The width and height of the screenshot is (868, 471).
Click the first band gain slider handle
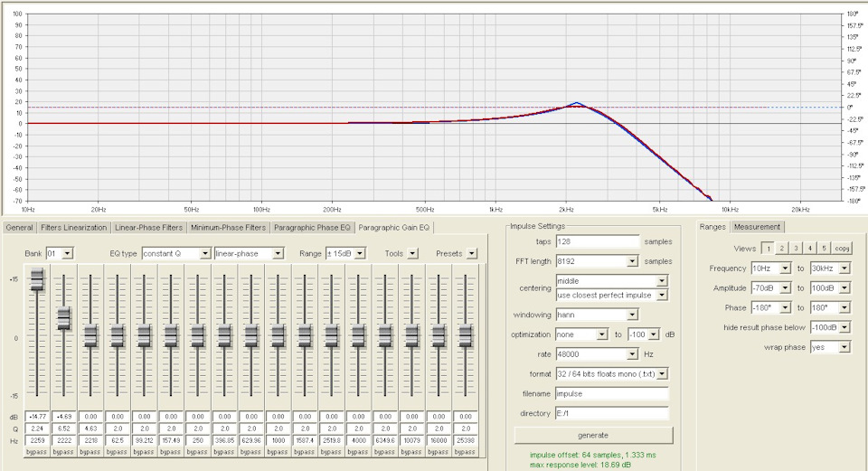[x=36, y=279]
